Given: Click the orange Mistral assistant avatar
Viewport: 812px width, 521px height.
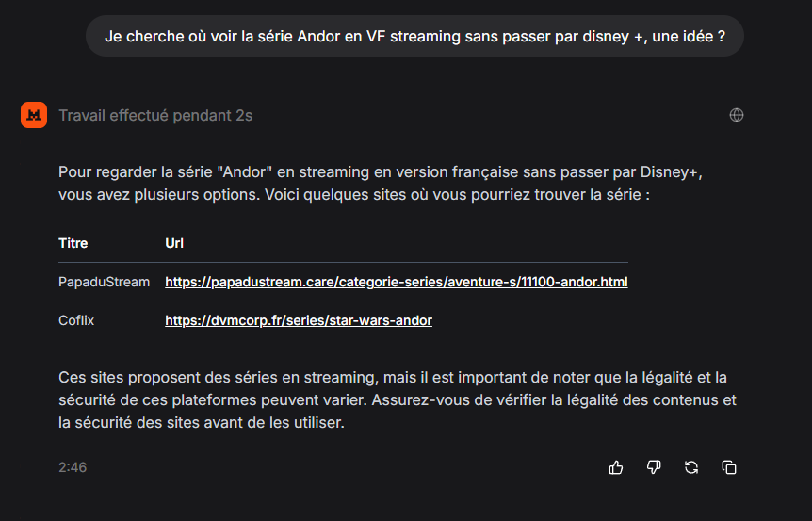Looking at the screenshot, I should [x=34, y=115].
